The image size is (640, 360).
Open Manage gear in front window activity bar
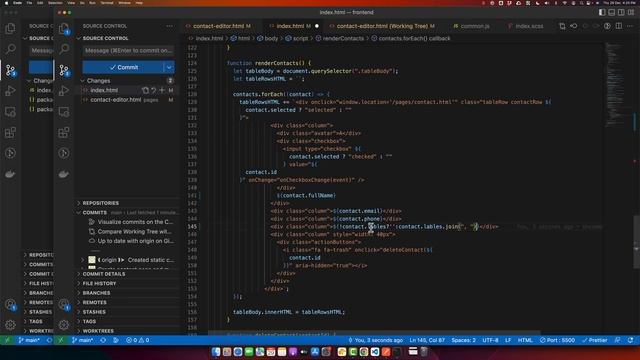[64, 325]
